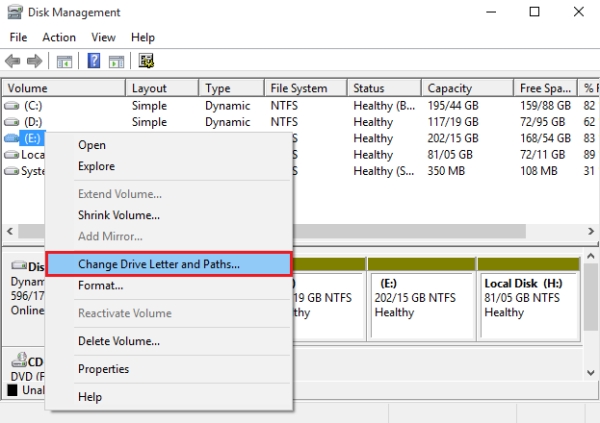Choose Change Drive Letter and Paths
The image size is (600, 423).
pos(170,265)
